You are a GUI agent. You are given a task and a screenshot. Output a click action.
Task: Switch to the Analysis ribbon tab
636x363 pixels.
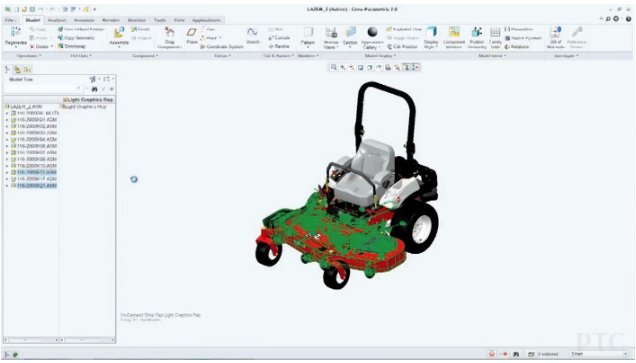click(56, 20)
